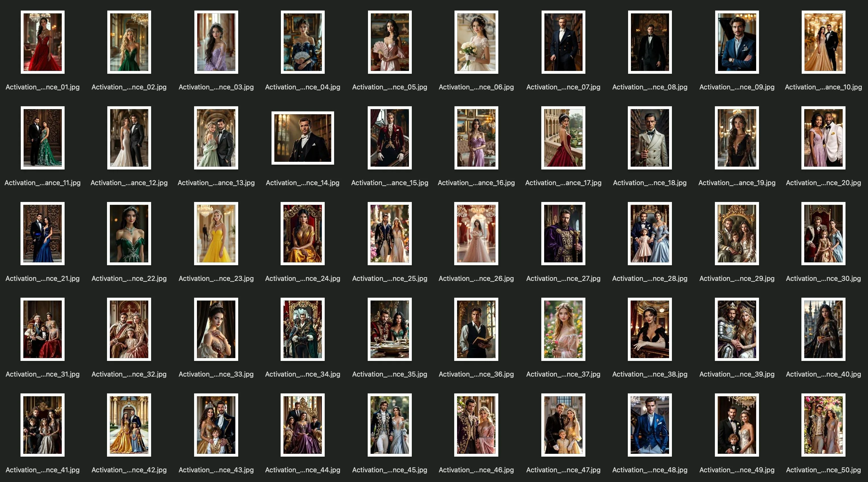Click the label Activation_...ance_10.jpg

(823, 87)
